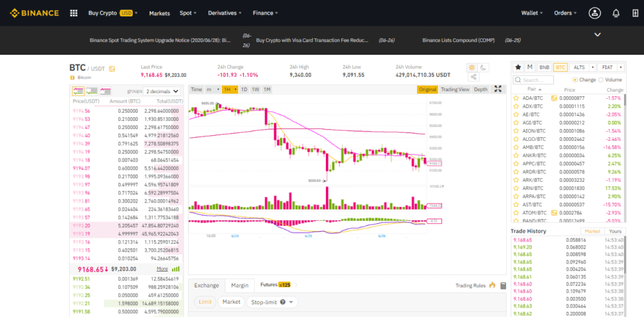
Task: Favorite the ADA/BTC pair star
Action: [x=516, y=98]
